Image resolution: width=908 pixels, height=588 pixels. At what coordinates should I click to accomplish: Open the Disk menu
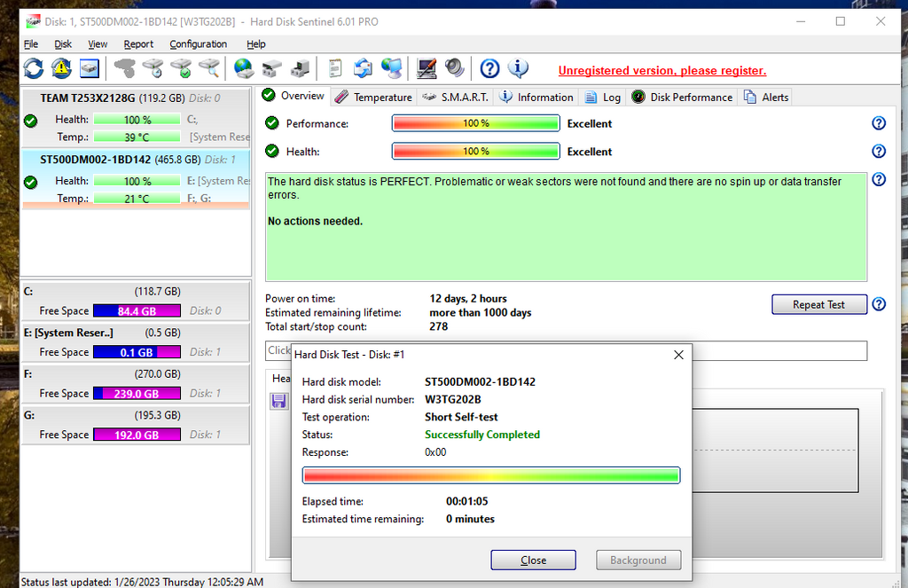point(63,43)
